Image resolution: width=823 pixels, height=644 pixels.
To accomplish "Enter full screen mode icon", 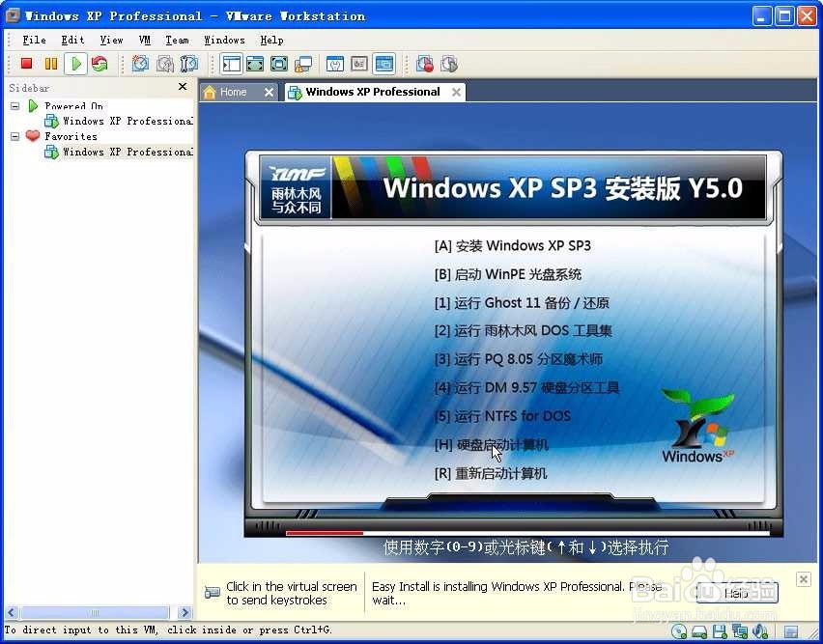I will (279, 64).
